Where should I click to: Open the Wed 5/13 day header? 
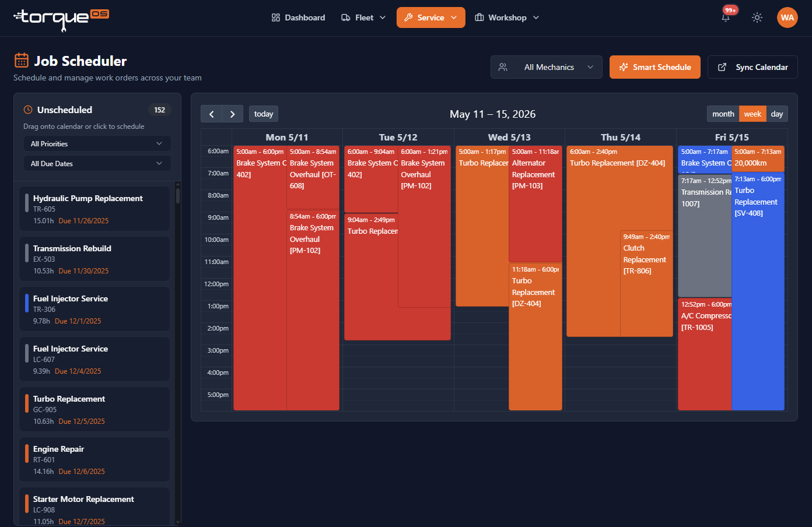coord(509,138)
